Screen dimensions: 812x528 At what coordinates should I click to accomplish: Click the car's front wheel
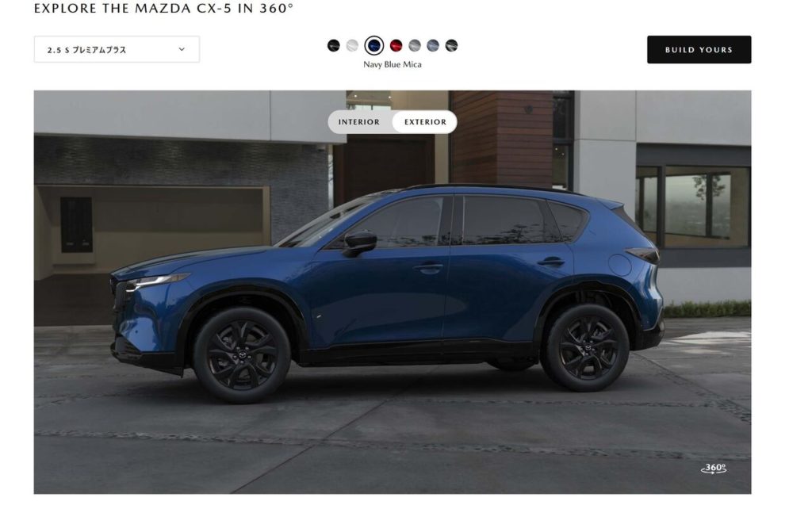tap(242, 355)
